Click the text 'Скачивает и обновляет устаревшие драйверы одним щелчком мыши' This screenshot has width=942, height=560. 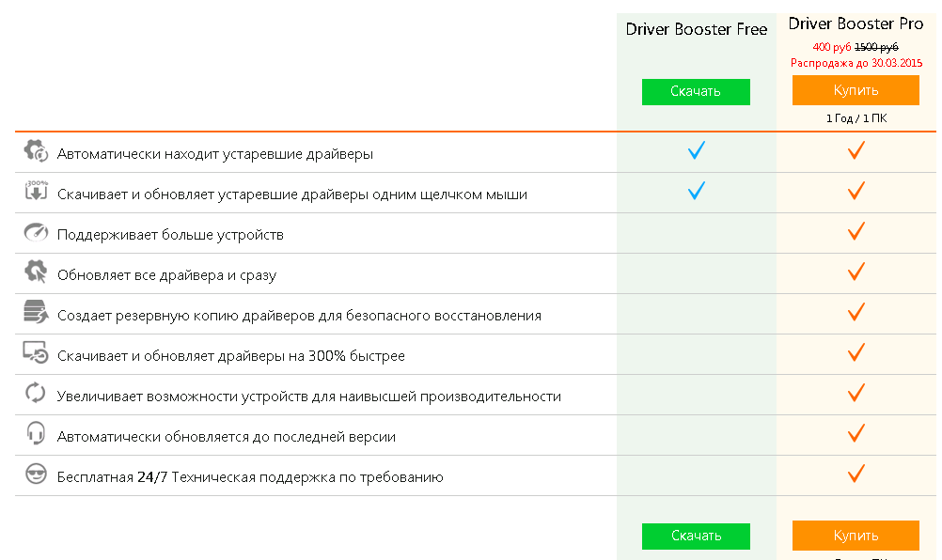pyautogui.click(x=292, y=194)
